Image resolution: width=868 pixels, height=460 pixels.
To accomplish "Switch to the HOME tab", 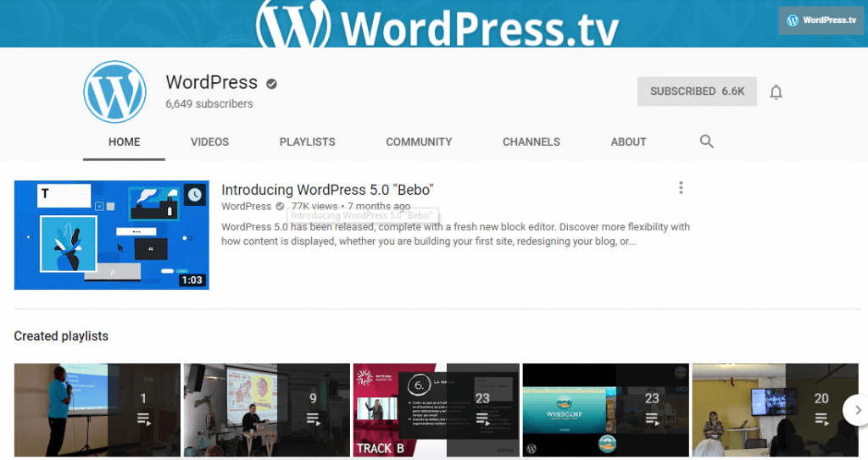I will click(124, 142).
